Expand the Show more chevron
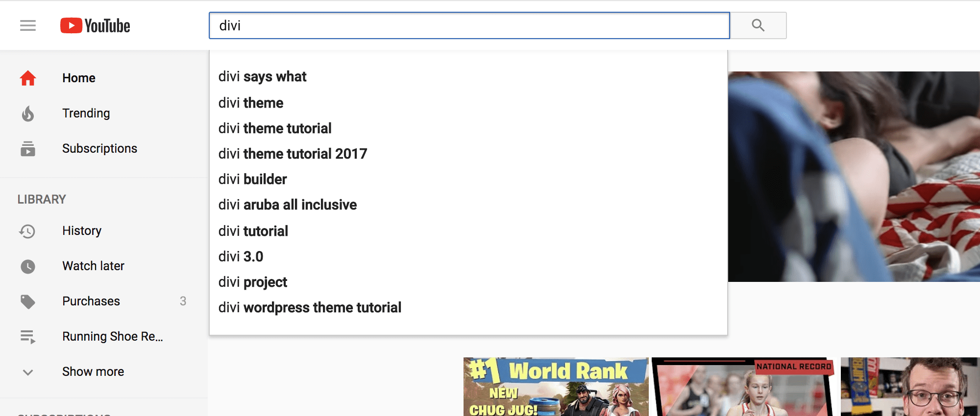The width and height of the screenshot is (980, 416). point(28,372)
